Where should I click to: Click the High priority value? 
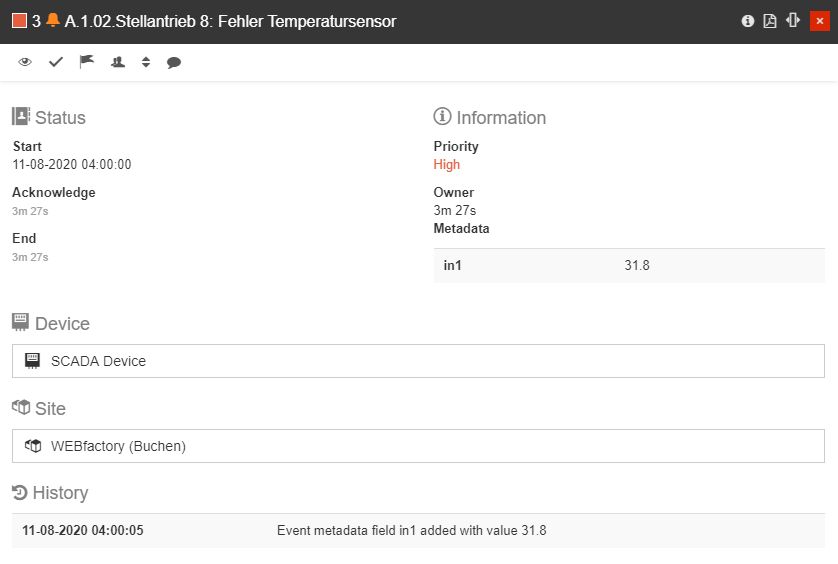[447, 165]
